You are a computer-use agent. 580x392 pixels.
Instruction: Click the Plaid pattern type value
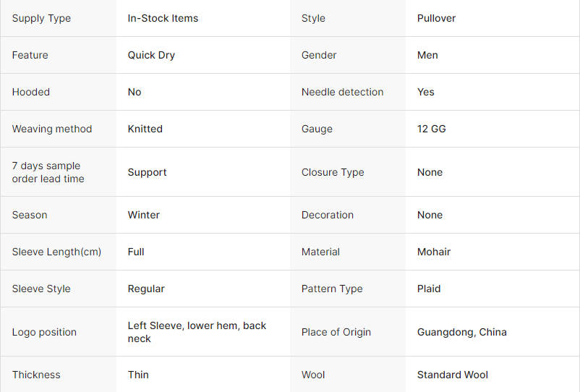[428, 289]
